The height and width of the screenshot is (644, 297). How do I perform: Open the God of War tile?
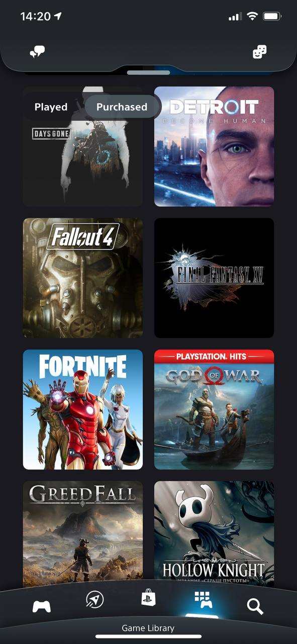pos(214,410)
